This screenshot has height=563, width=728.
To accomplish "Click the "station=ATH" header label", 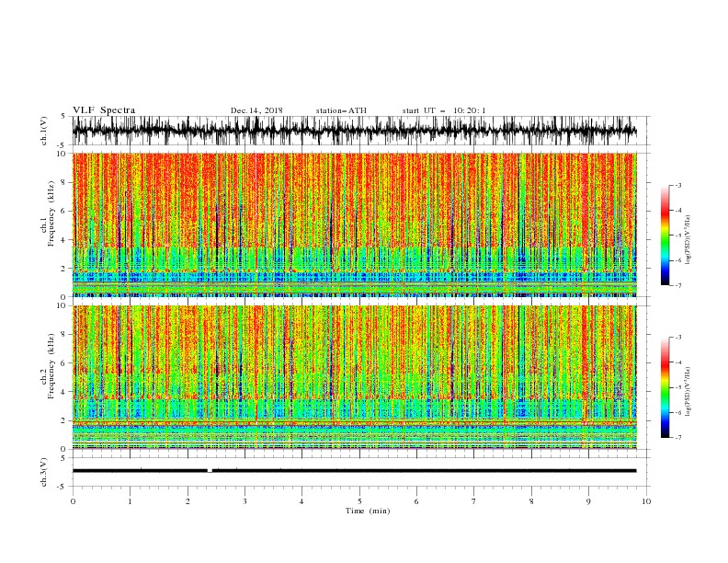I will pyautogui.click(x=341, y=110).
